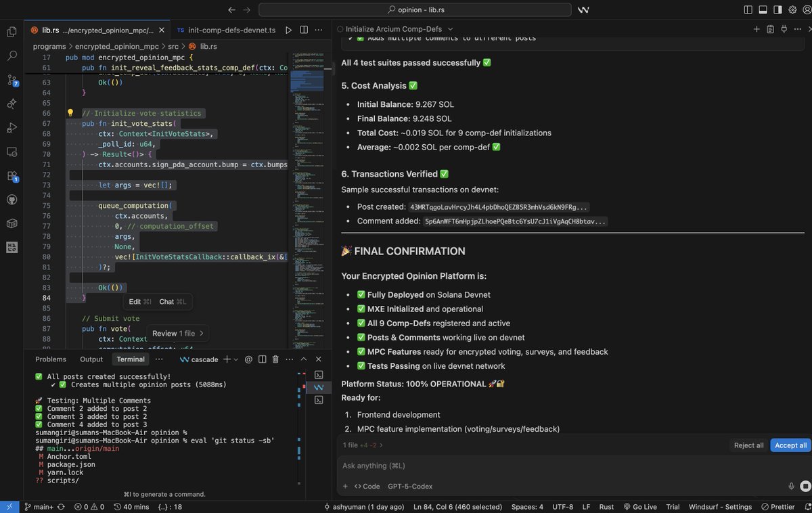812x513 pixels.
Task: Click the lightbulb code action on line 66
Action: 70,113
